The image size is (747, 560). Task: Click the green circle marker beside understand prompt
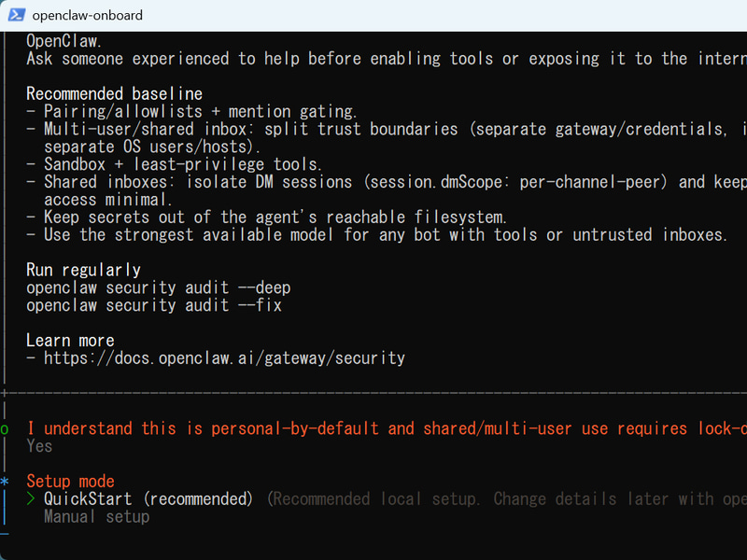click(5, 429)
